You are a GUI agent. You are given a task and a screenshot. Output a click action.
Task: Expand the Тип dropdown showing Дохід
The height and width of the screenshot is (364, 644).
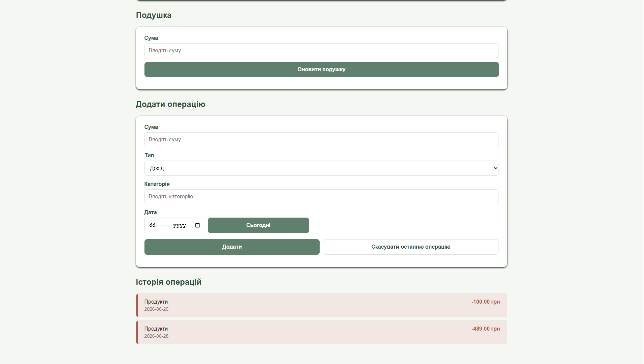(x=321, y=168)
